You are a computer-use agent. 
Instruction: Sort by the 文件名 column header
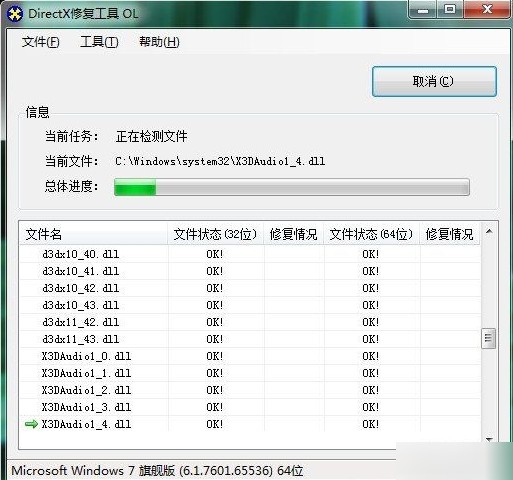point(93,234)
